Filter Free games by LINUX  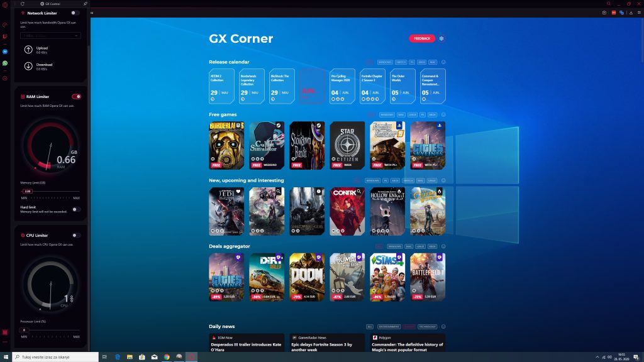(413, 115)
